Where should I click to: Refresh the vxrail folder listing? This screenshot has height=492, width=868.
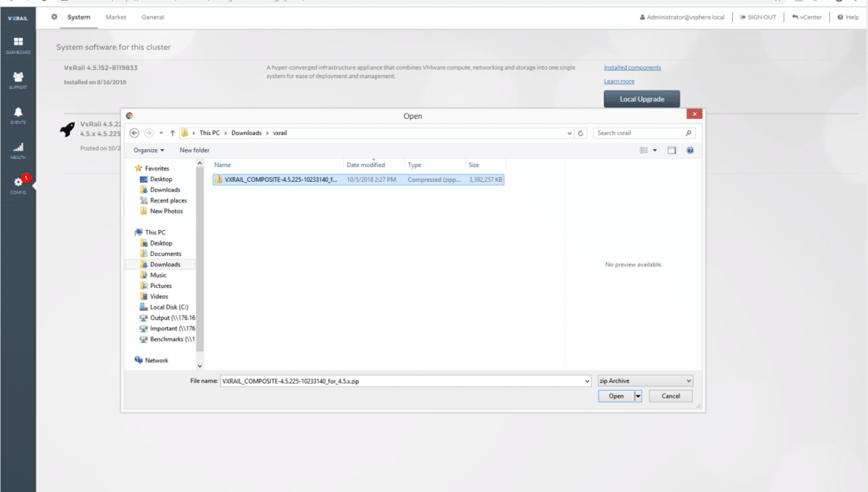pos(581,133)
